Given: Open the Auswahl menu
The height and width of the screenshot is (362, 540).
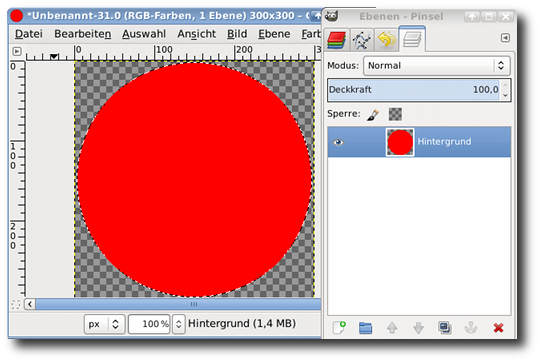Looking at the screenshot, I should 144,34.
